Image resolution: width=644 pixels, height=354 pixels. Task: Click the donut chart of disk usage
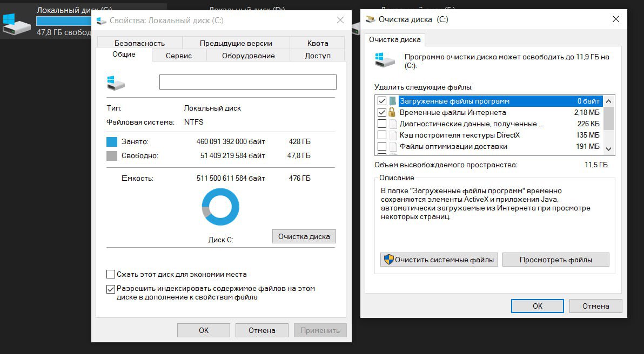point(220,207)
